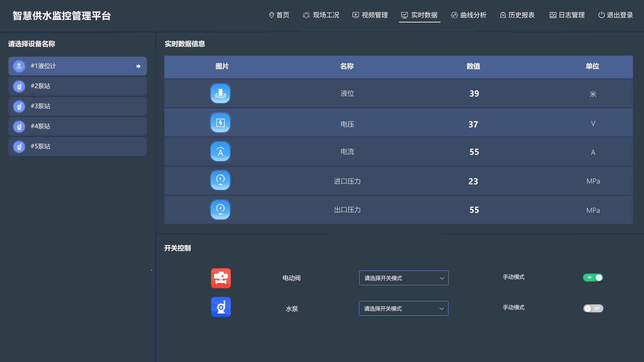The height and width of the screenshot is (362, 644).
Task: Click the 实时数据 chart icon
Action: point(405,15)
